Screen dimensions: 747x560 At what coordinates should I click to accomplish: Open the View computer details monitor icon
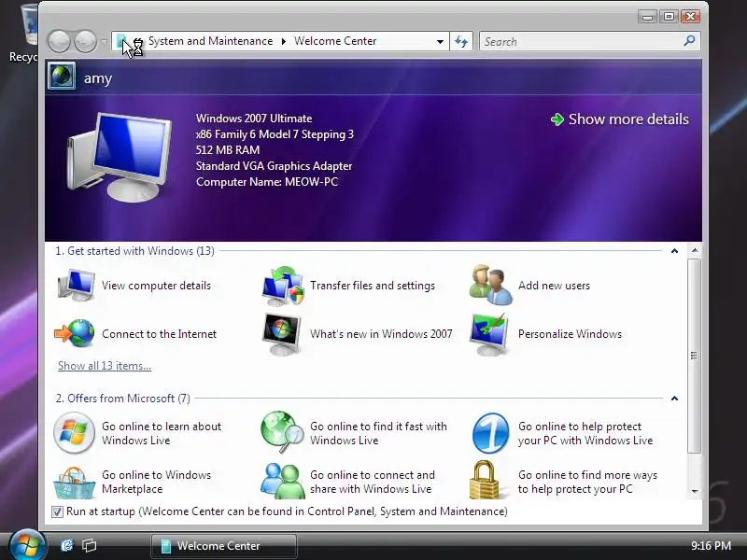coord(76,285)
